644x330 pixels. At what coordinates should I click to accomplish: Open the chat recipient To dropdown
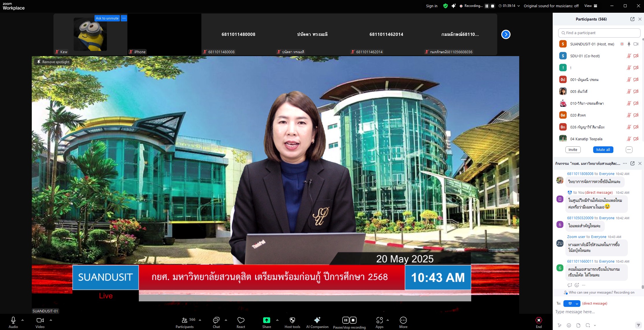572,303
